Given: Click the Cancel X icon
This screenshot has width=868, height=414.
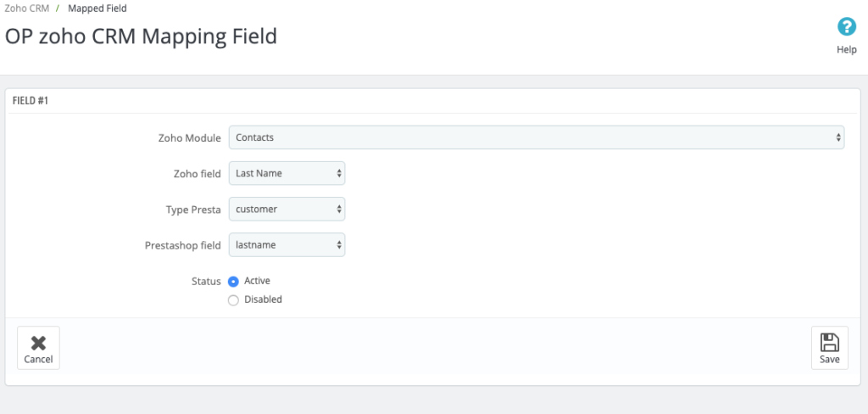Looking at the screenshot, I should [38, 344].
